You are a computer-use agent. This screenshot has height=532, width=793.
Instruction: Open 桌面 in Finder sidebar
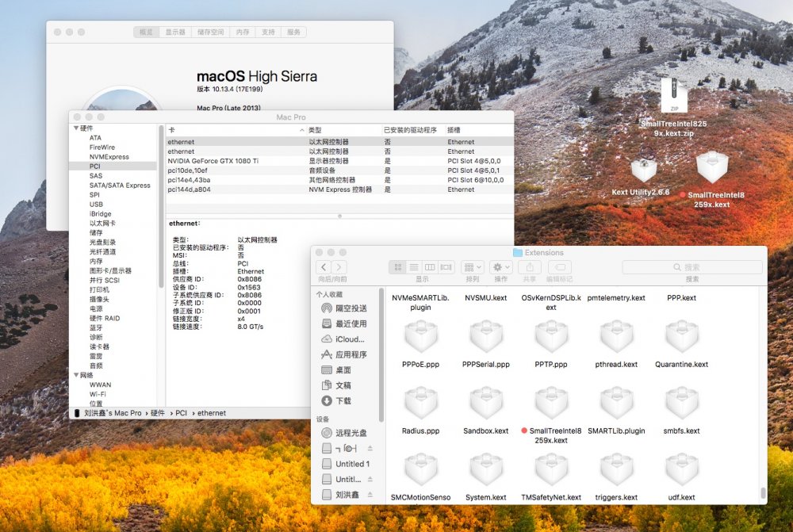coord(337,369)
